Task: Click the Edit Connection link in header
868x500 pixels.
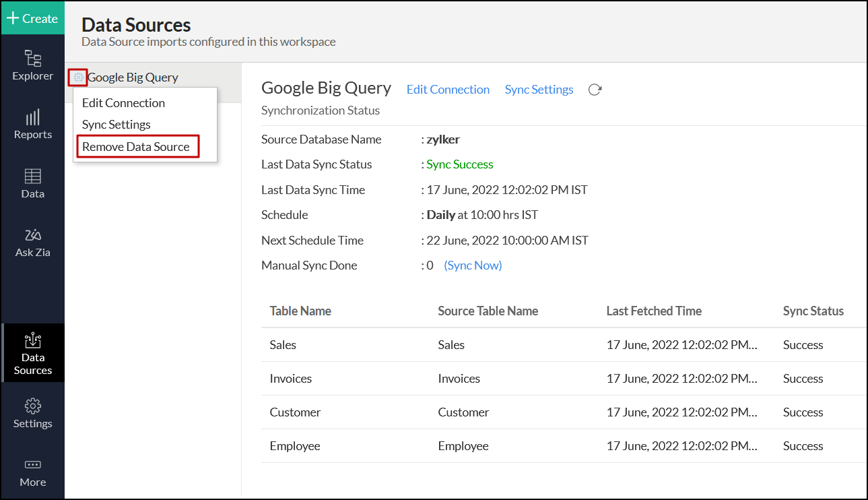Action: (448, 90)
